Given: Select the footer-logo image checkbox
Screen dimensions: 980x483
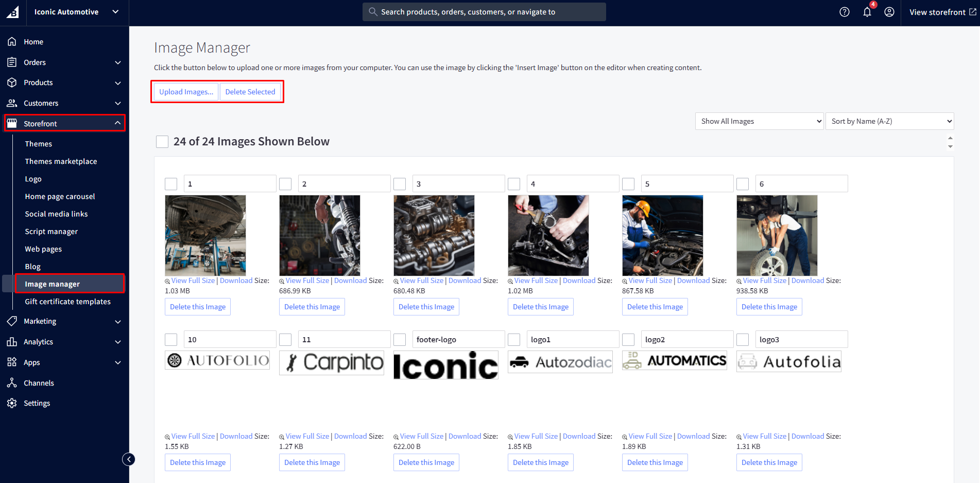Looking at the screenshot, I should [400, 340].
